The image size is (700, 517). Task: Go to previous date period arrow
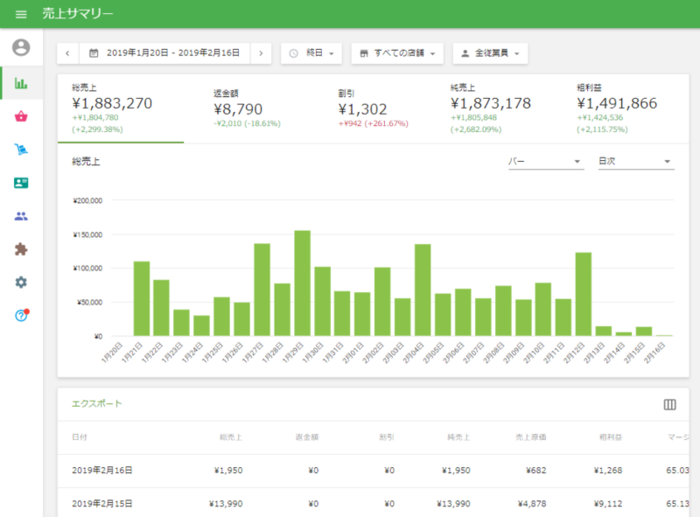coord(68,52)
